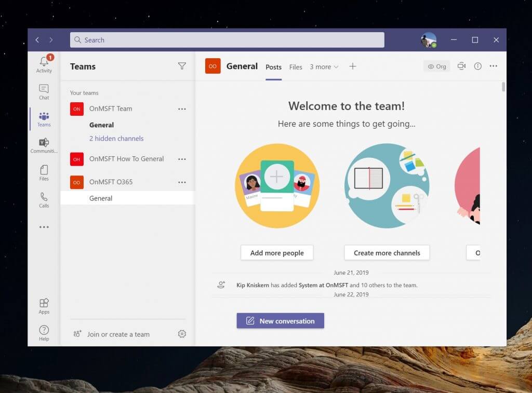Open OnMSFT Team more options
Viewport: 532px width, 393px height.
(x=182, y=109)
